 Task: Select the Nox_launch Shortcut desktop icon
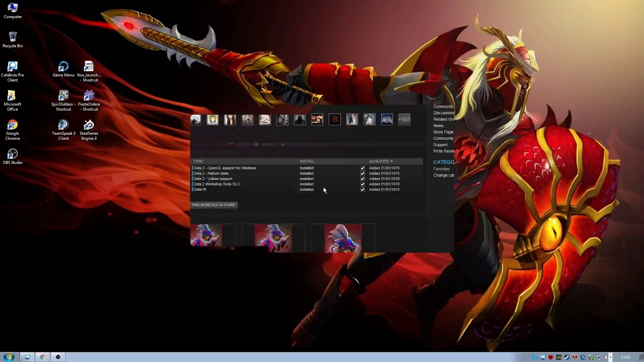tap(89, 71)
